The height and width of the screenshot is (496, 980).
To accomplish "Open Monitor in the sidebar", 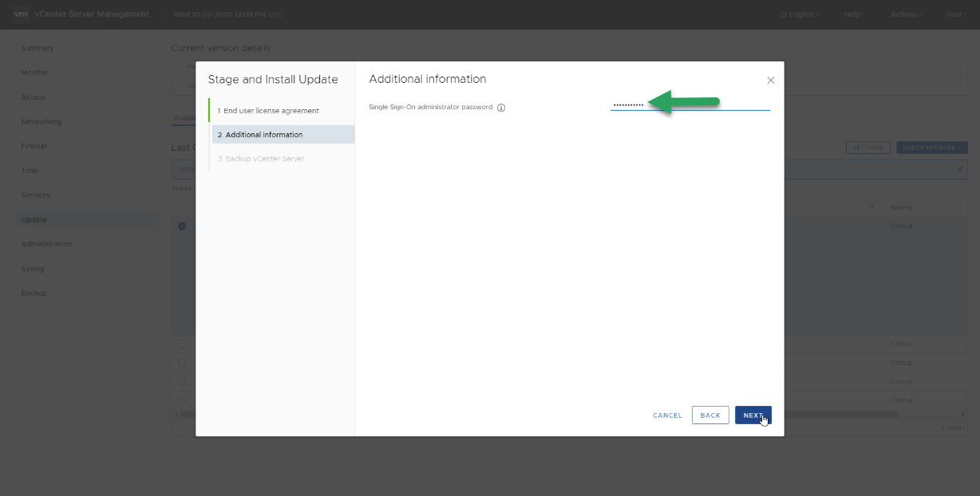I will [x=34, y=73].
